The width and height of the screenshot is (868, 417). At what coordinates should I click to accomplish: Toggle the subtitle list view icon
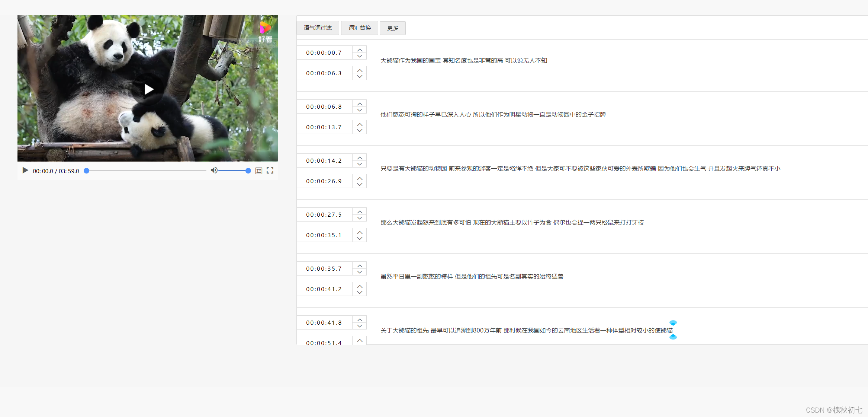pos(259,171)
